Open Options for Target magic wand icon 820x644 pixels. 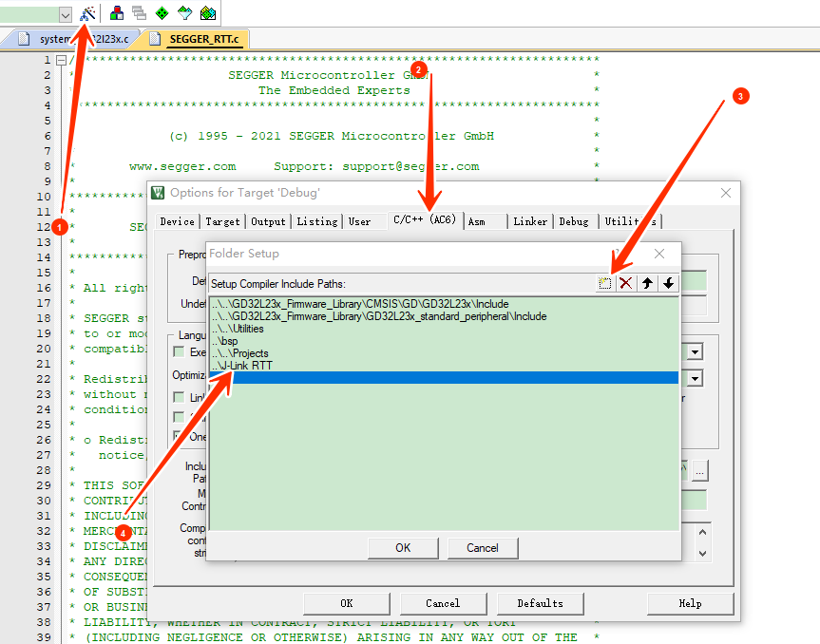[x=87, y=13]
